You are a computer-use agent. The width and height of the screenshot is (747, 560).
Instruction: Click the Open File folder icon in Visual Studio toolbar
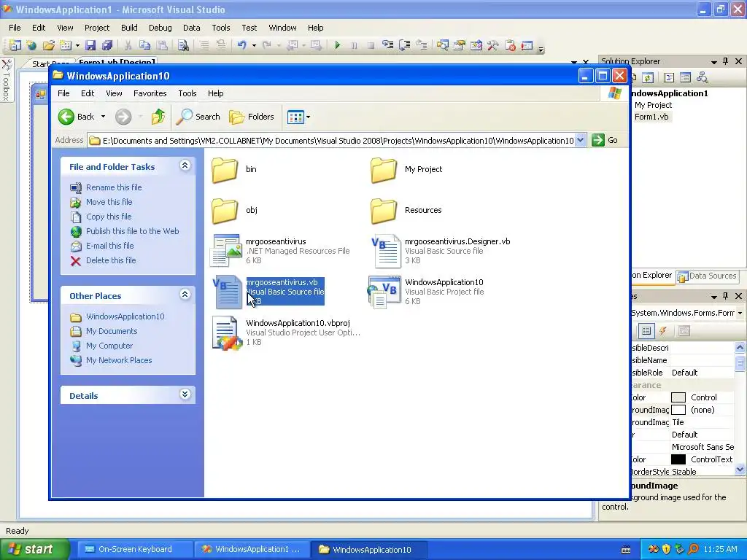coord(49,45)
